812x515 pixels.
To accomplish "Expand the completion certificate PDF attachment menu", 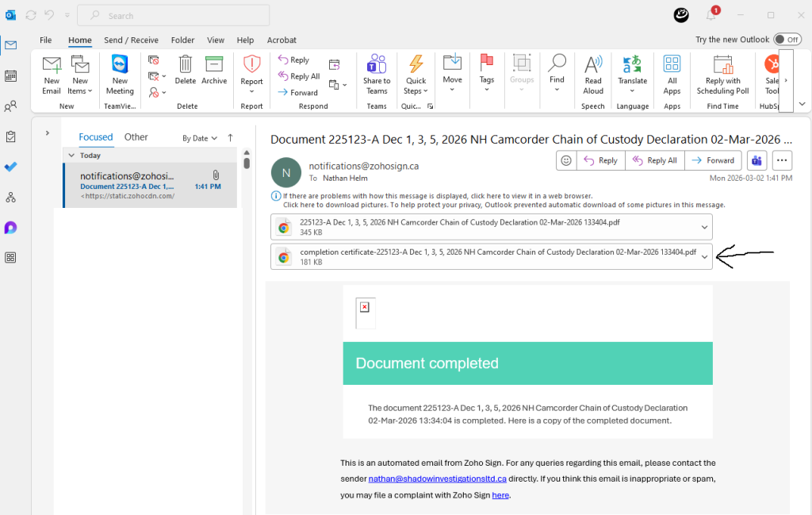I will [704, 256].
